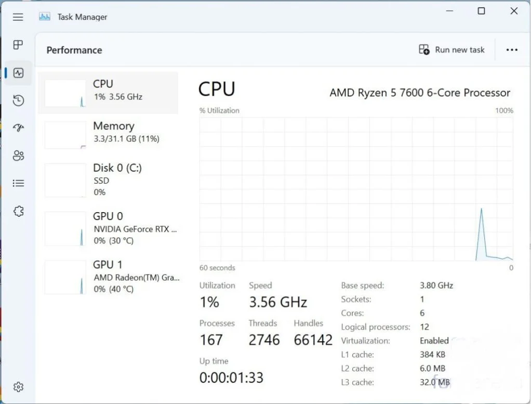Image resolution: width=532 pixels, height=404 pixels.
Task: Click the CPU mini graph thumbnail
Action: point(65,93)
